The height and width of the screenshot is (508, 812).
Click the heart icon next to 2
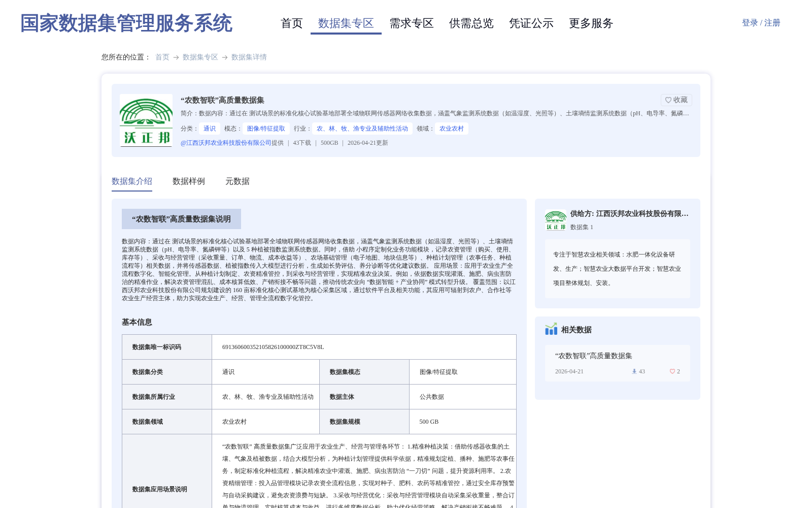coord(672,371)
